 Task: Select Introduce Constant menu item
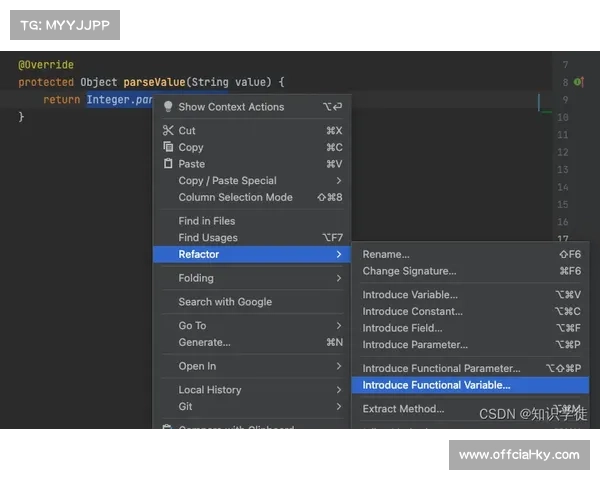[412, 311]
